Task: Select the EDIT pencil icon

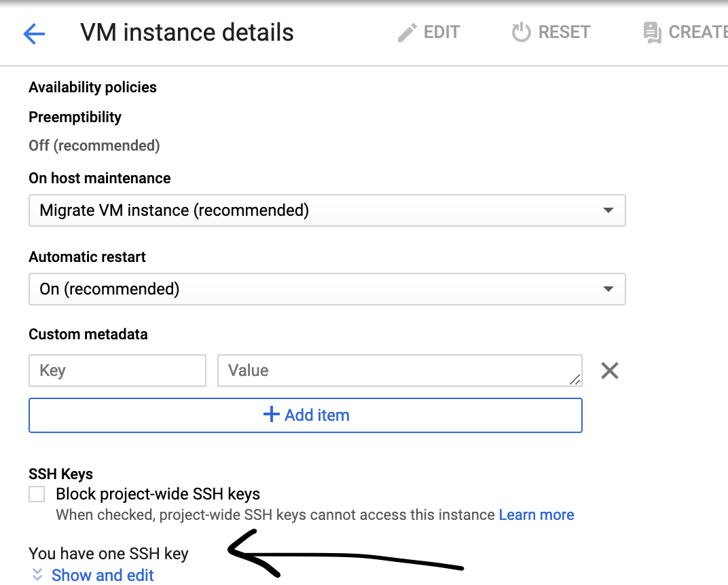Action: tap(406, 32)
